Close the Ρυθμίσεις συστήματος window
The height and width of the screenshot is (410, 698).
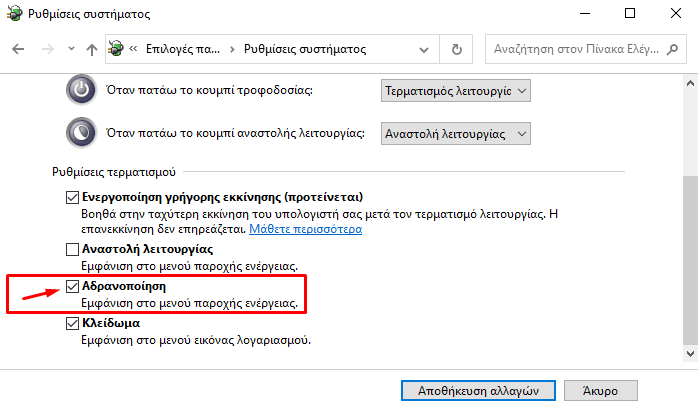point(676,13)
